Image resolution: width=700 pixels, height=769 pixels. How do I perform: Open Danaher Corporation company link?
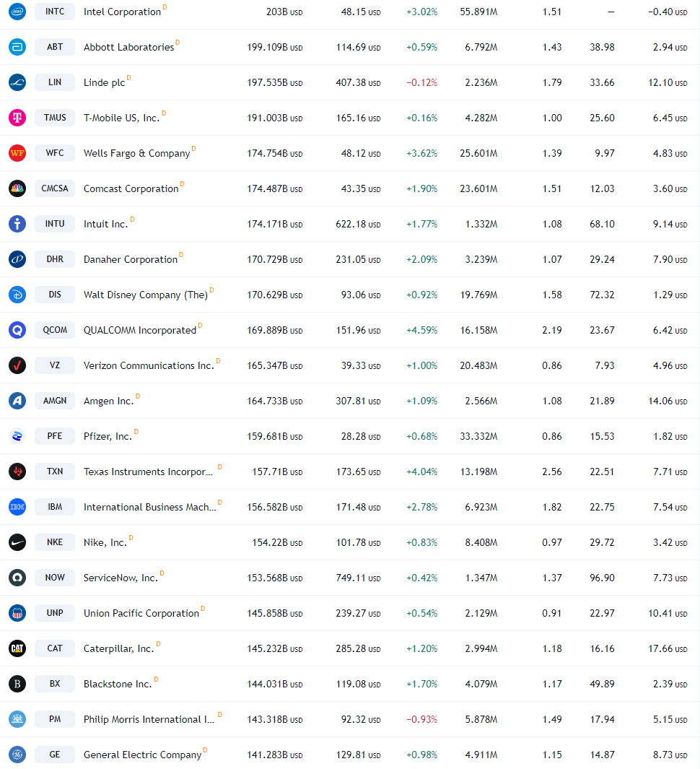point(131,259)
